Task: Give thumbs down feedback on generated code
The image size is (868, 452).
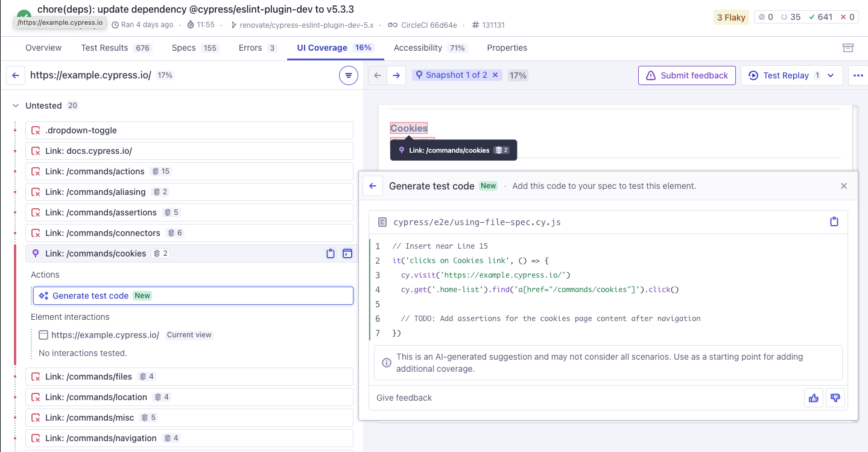Action: click(x=835, y=398)
